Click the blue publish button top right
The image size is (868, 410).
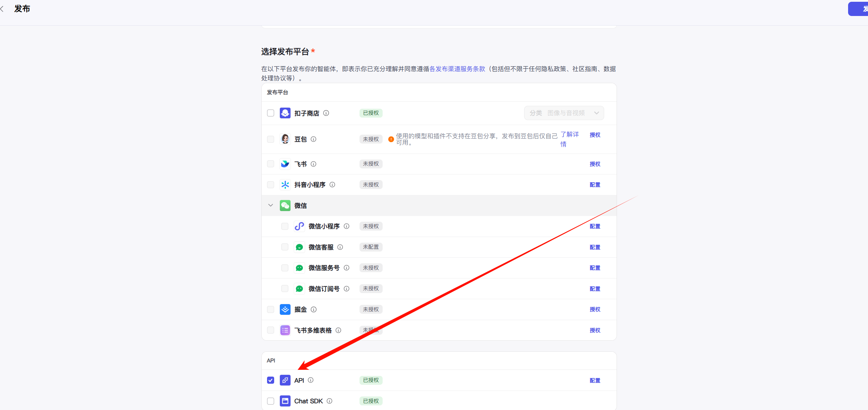pos(858,9)
